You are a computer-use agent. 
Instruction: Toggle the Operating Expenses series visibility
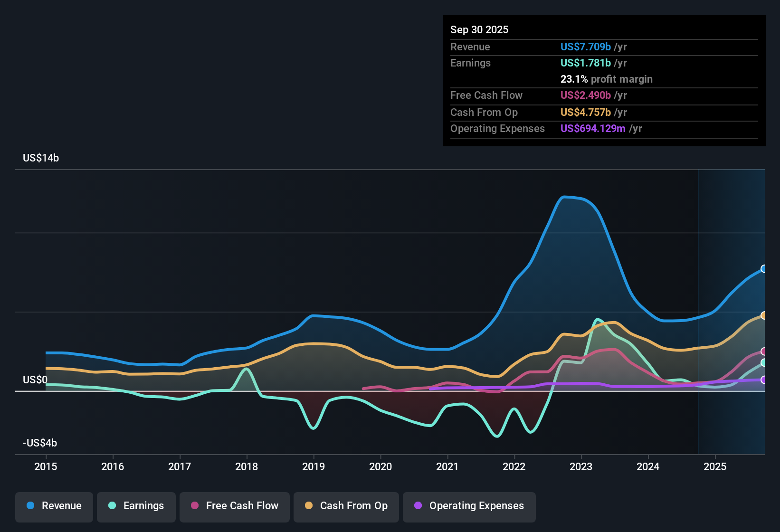coord(469,506)
